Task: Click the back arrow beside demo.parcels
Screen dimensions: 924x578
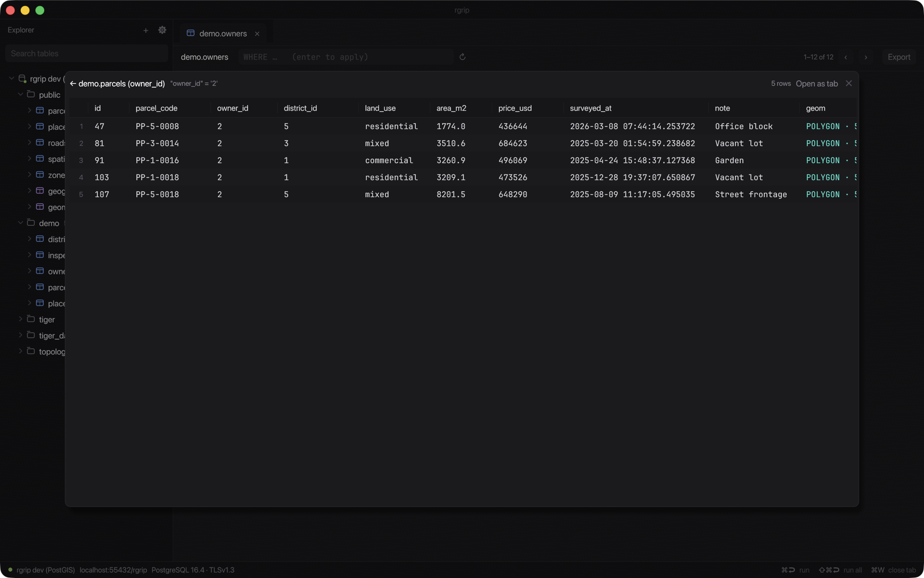Action: (73, 84)
